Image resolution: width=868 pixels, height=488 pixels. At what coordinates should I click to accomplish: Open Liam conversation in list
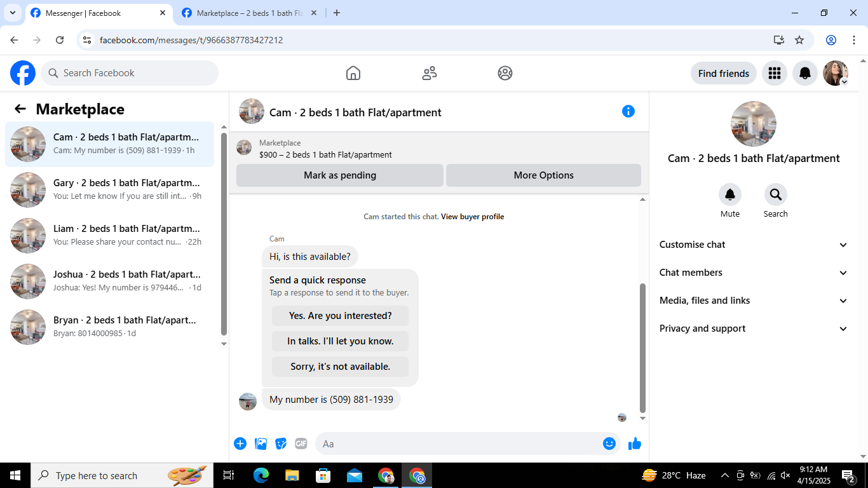pos(110,236)
